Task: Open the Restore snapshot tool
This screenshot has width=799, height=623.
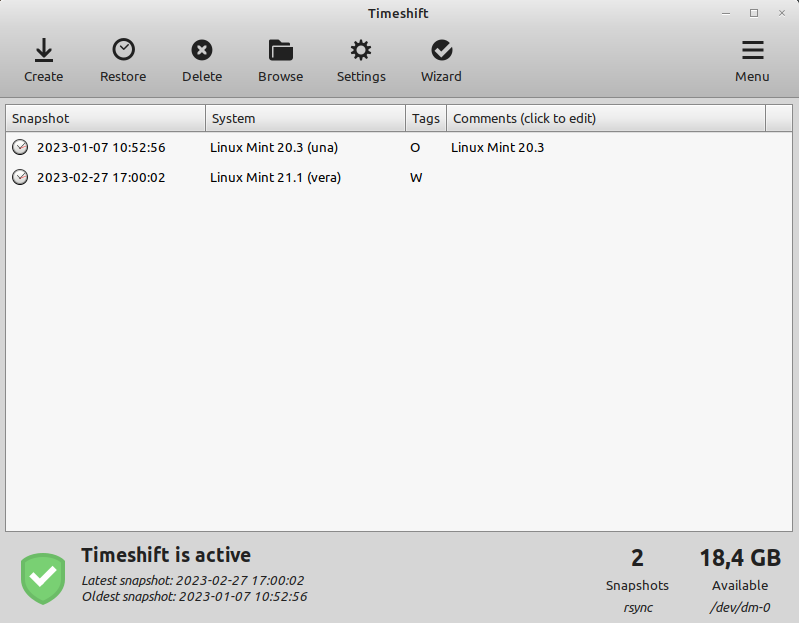Action: pos(123,61)
